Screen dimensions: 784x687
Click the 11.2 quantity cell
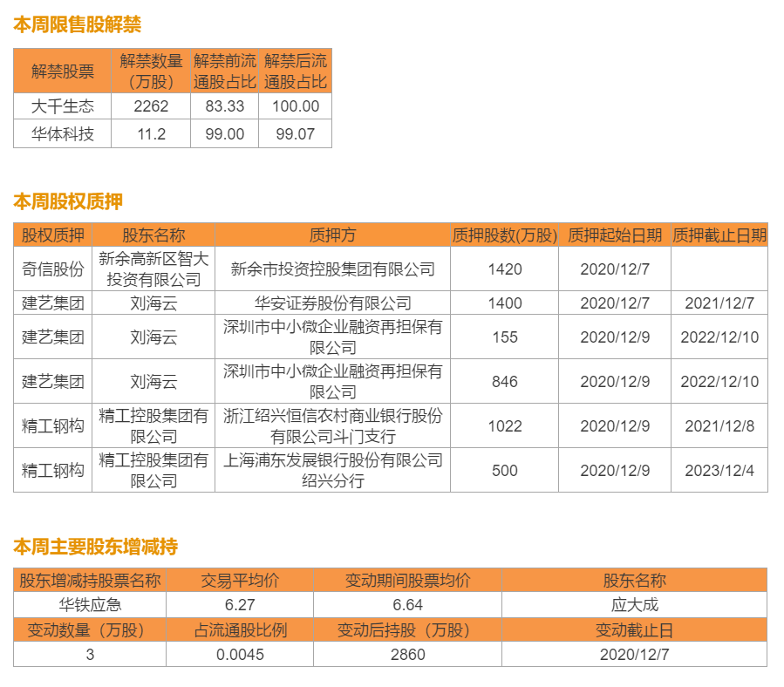click(151, 133)
